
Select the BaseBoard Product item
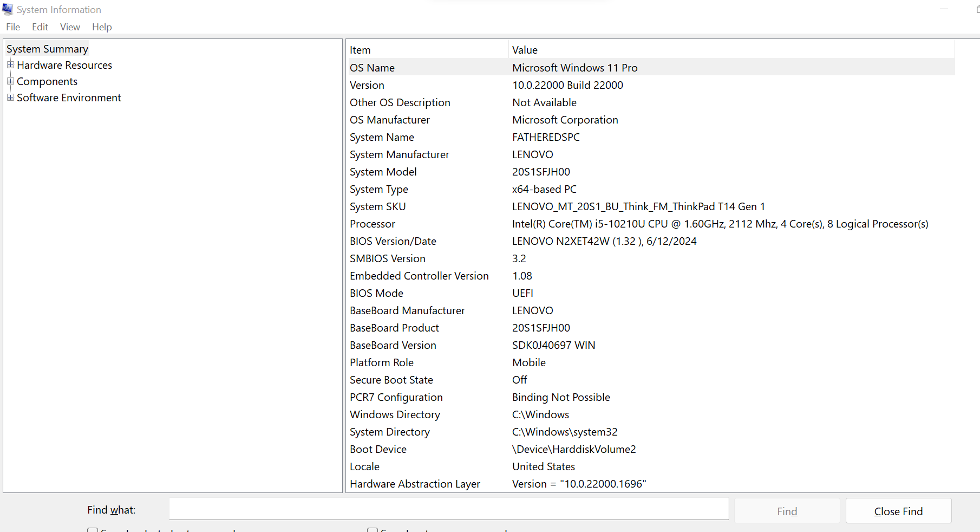394,328
